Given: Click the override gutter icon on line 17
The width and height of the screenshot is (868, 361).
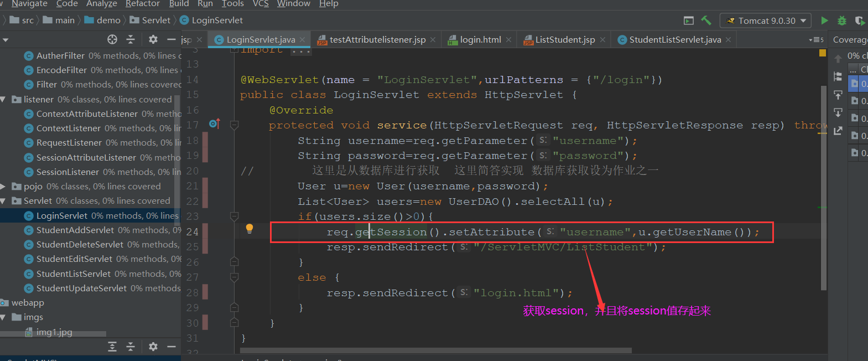Looking at the screenshot, I should [x=215, y=124].
